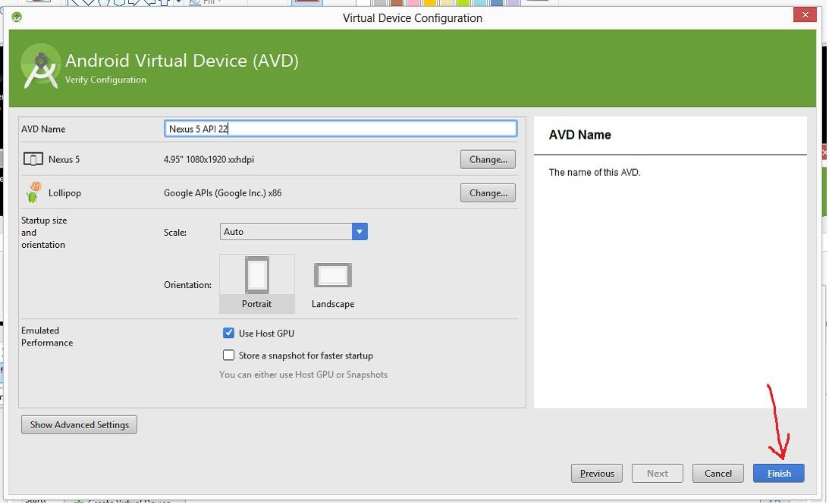Click the 'You can either use Host GPU or Snapshots' hint
The image size is (829, 504).
point(303,374)
